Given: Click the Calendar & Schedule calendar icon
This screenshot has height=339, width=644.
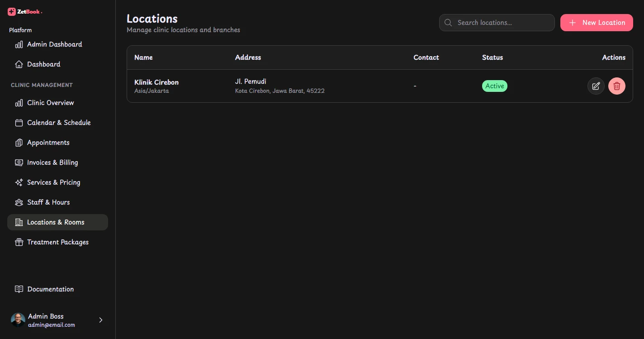Looking at the screenshot, I should point(19,123).
